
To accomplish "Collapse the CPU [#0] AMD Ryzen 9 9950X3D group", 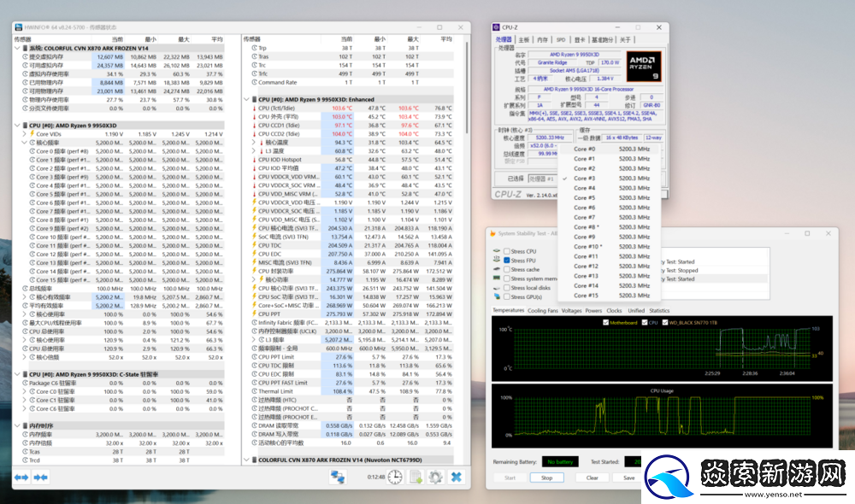I will click(x=18, y=125).
